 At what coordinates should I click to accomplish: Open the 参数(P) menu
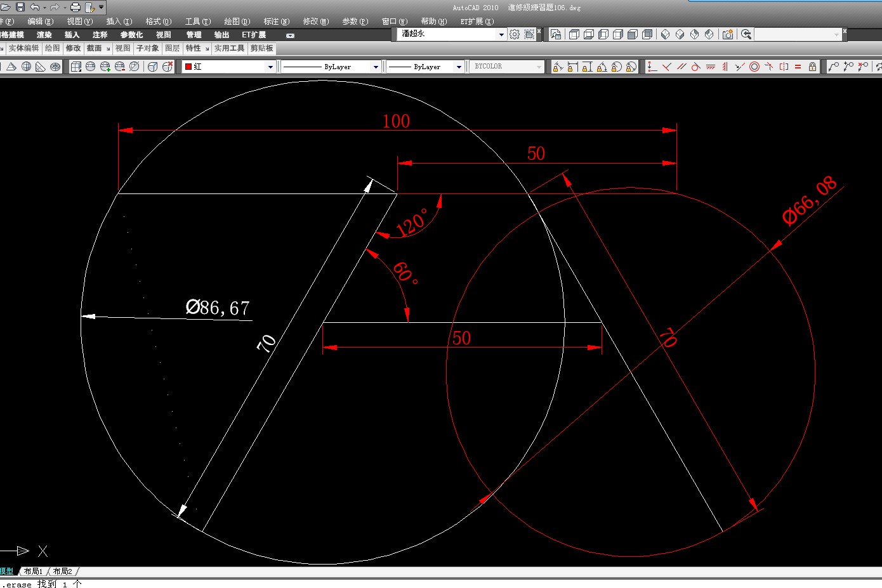pyautogui.click(x=355, y=22)
